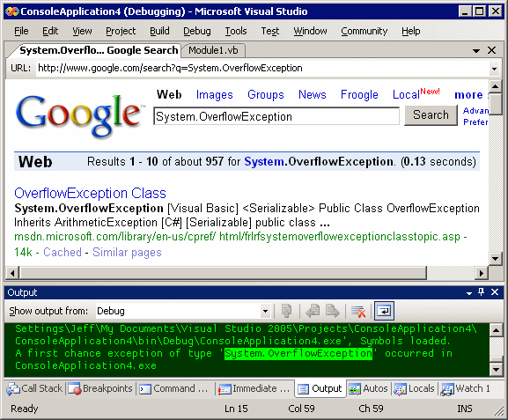This screenshot has width=508, height=420.
Task: Click the browser vertical scrollbar thumb
Action: coord(495,104)
